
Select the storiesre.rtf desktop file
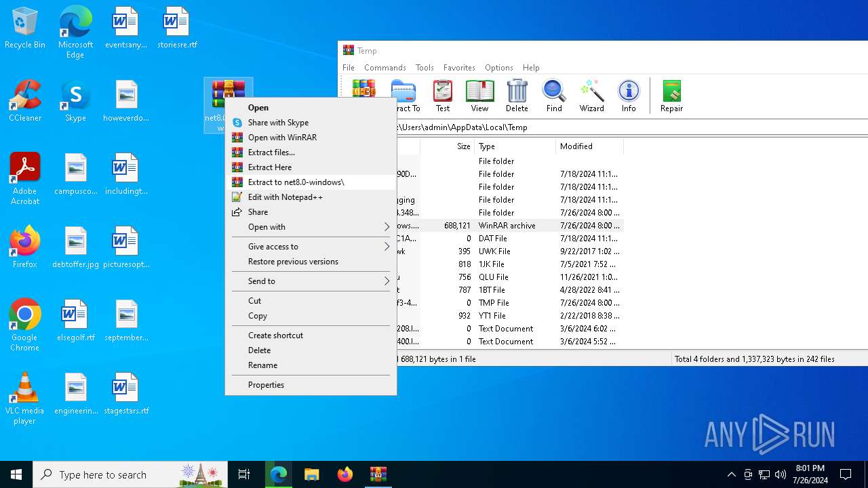pos(177,28)
